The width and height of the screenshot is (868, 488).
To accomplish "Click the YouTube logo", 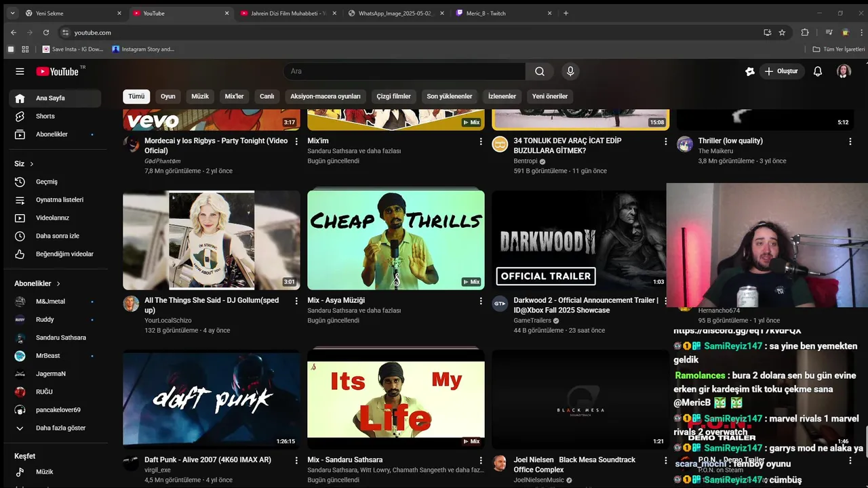I will (x=58, y=71).
